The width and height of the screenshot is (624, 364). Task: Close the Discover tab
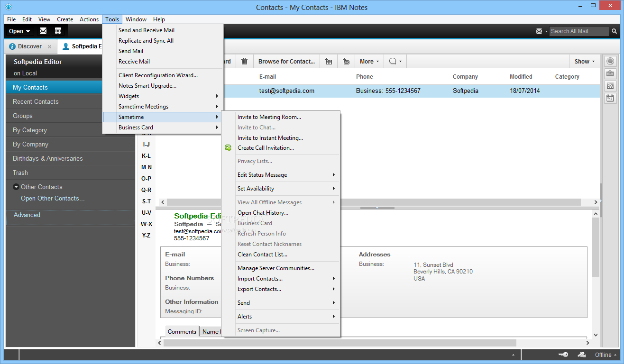coord(49,46)
